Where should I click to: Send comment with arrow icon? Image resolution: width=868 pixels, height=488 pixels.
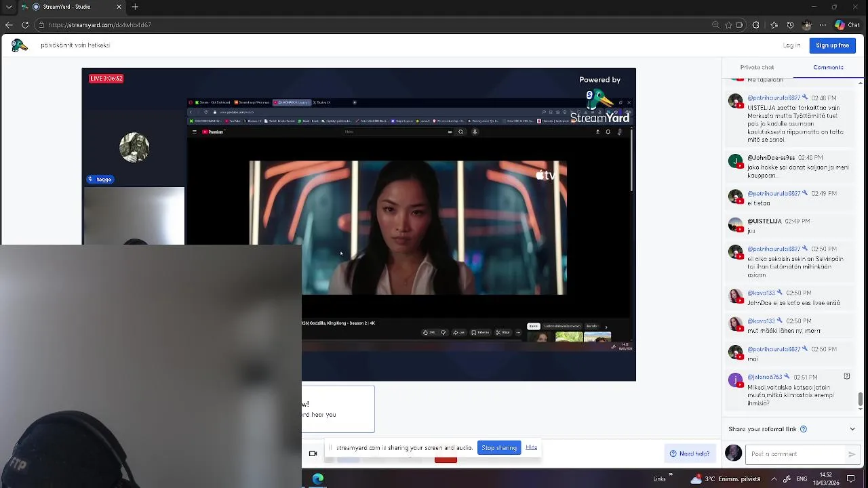852,454
